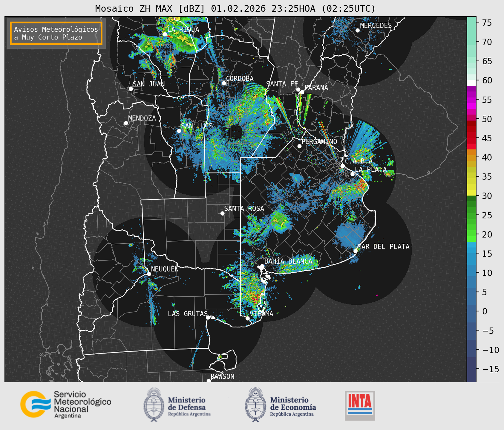Click the 45 dBZ red colorbar band
Image resolution: width=504 pixels, height=430 pixels.
[471, 138]
